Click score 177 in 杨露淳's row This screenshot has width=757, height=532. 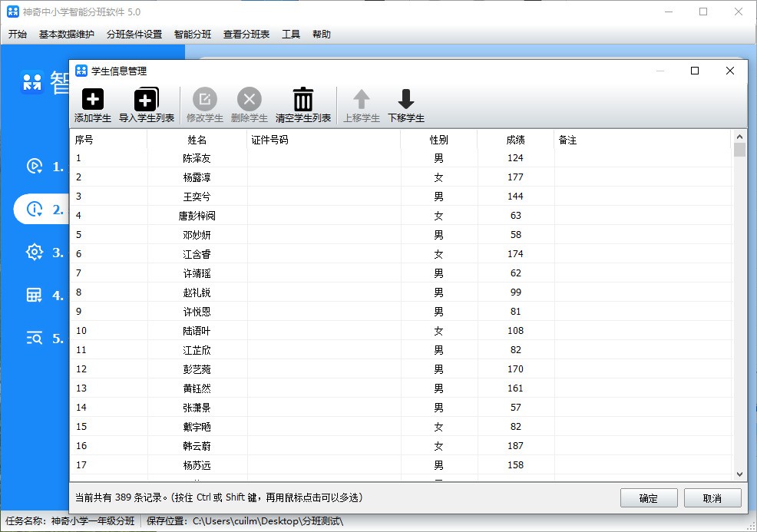pos(516,177)
